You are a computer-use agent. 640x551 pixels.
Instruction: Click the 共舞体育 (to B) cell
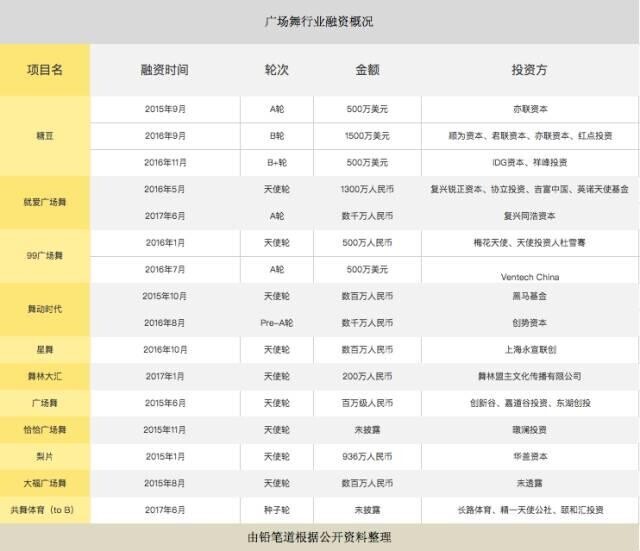point(45,510)
